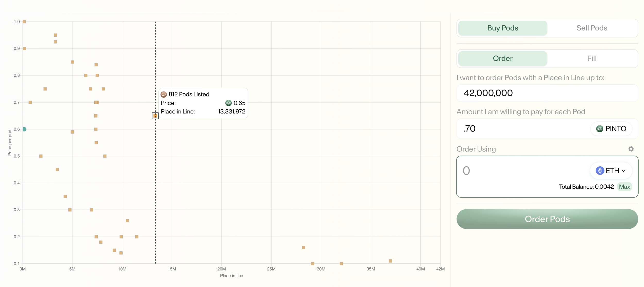Viewport: 644px width, 287px height.
Task: Click the chevron beside ETH
Action: pyautogui.click(x=624, y=171)
